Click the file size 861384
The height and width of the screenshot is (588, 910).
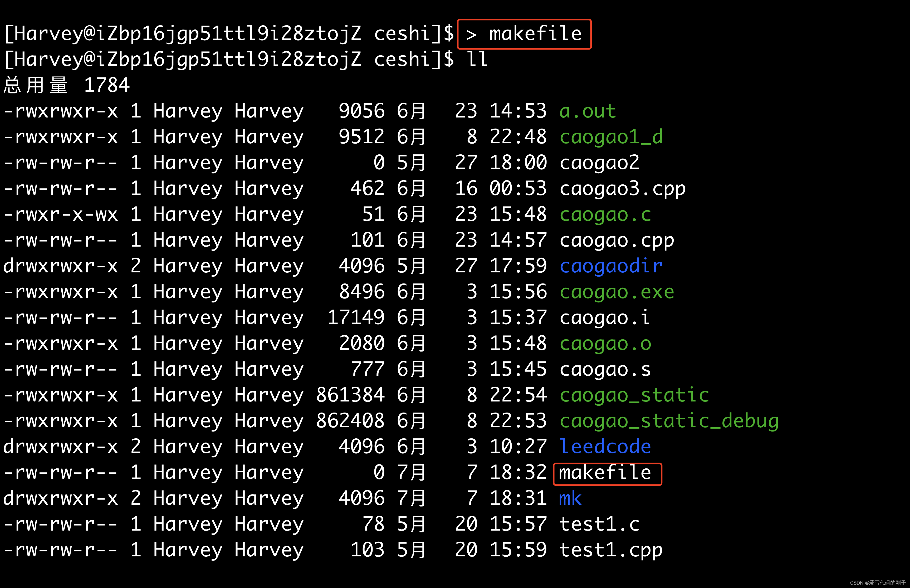350,395
